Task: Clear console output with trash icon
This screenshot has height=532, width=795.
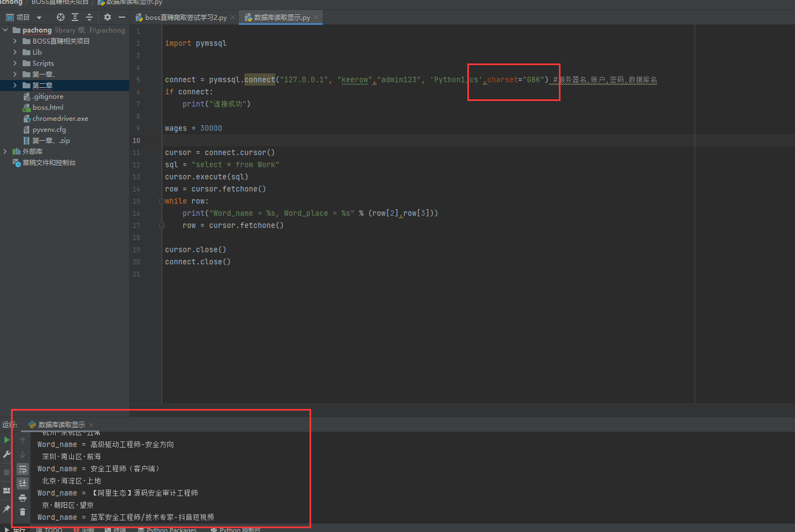Action: [23, 512]
